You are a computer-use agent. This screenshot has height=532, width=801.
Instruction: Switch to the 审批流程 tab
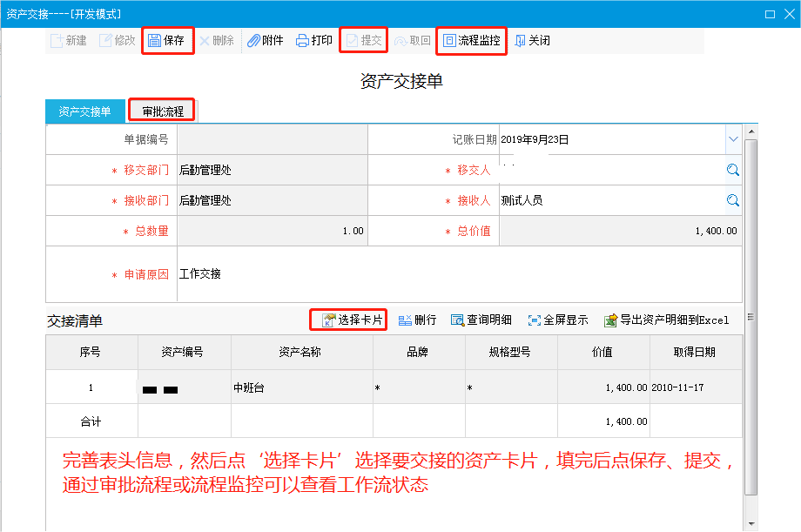point(163,111)
